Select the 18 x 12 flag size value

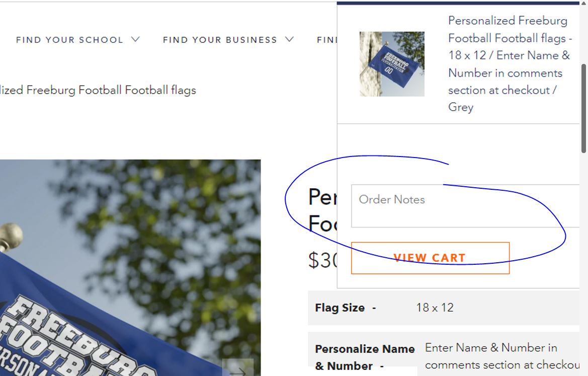[435, 308]
